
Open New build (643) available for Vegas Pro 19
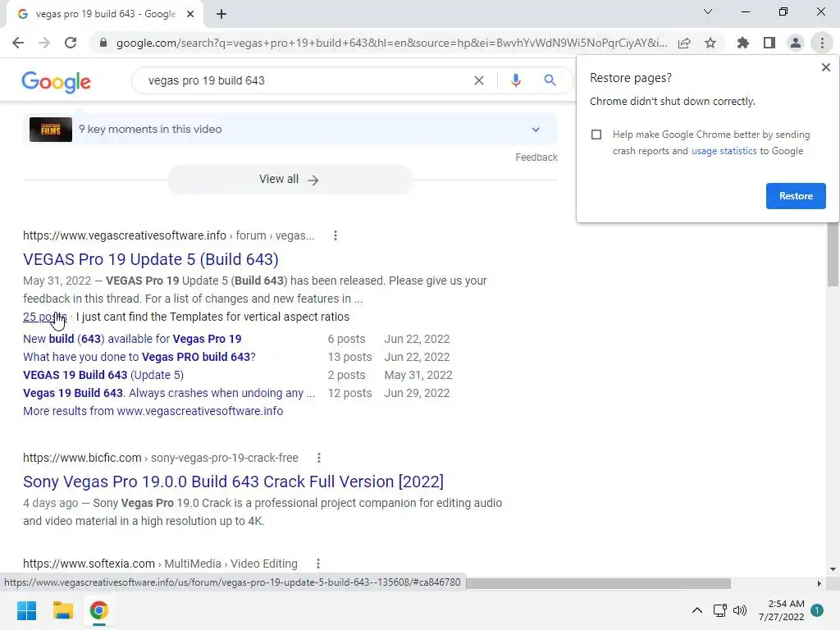click(x=132, y=339)
